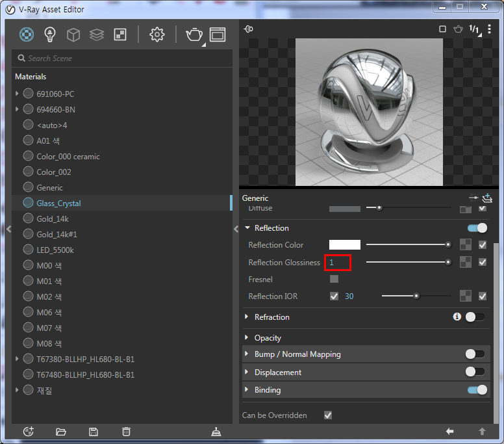
Task: Select the Generic material in list
Action: point(122,188)
